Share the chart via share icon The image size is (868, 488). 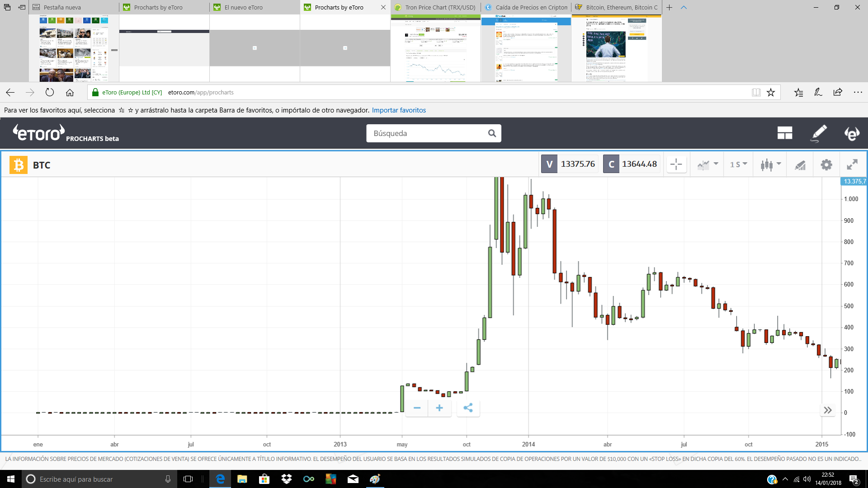[468, 408]
